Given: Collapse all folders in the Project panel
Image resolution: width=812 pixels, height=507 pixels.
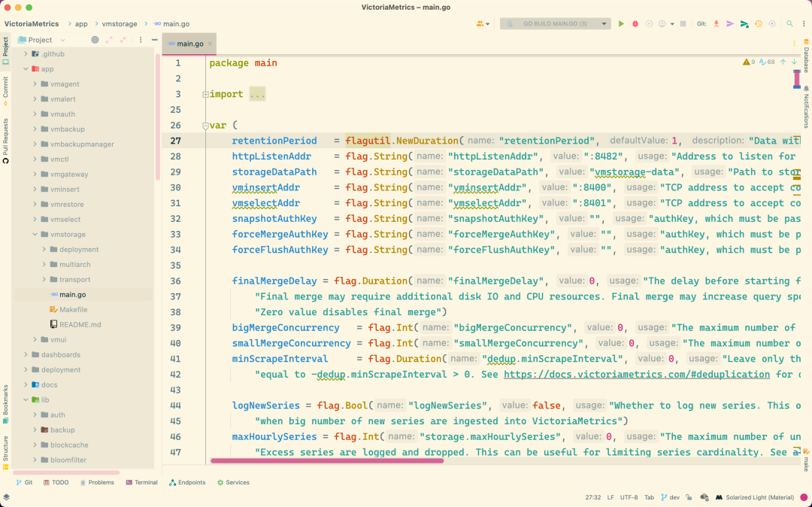Looking at the screenshot, I should tap(123, 40).
